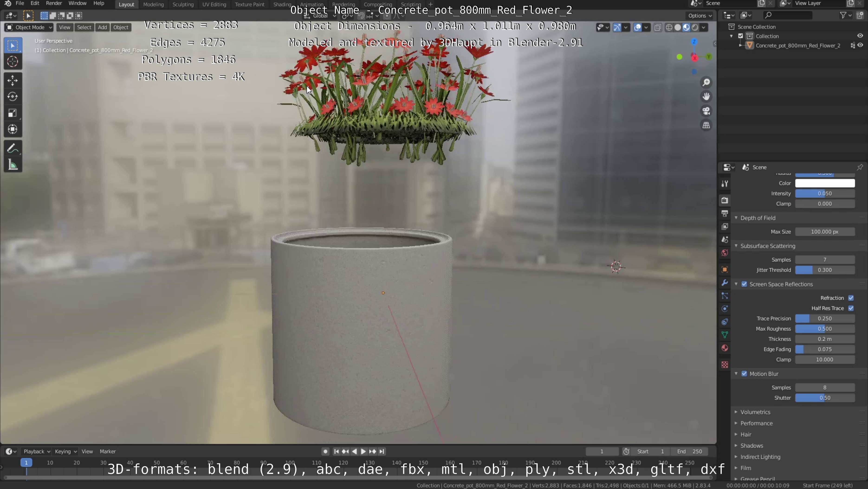Click the zoom view magnifier icon
This screenshot has width=868, height=489.
coord(706,83)
